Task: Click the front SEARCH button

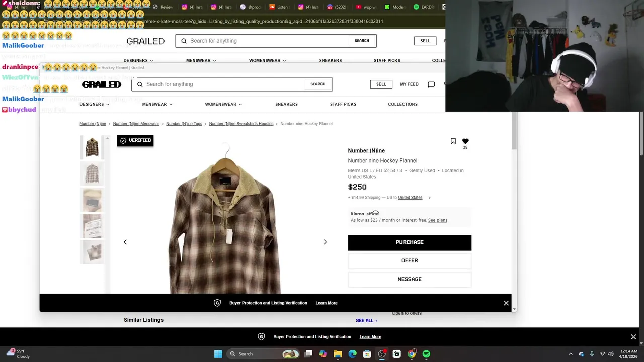Action: [318, 84]
